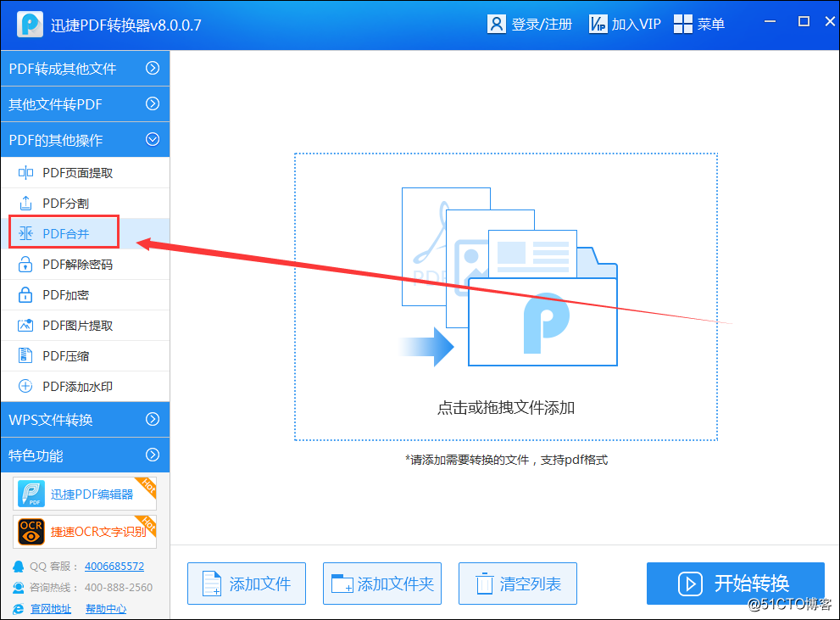Image resolution: width=840 pixels, height=620 pixels.
Task: Select PDF页面提取 in the sidebar
Action: tap(85, 172)
